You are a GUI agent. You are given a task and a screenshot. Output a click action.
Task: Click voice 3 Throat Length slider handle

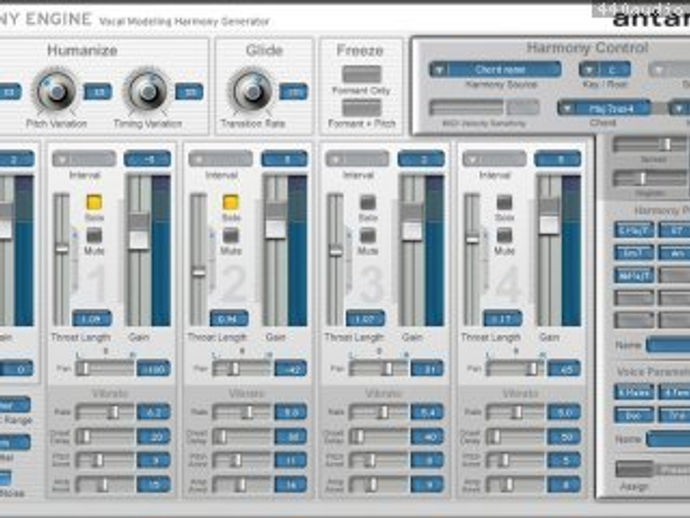tap(336, 252)
